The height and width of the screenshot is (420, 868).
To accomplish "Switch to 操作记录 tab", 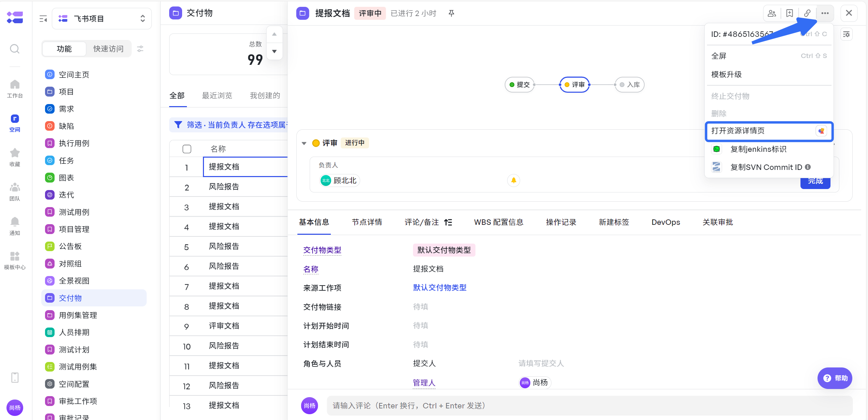I will 561,222.
